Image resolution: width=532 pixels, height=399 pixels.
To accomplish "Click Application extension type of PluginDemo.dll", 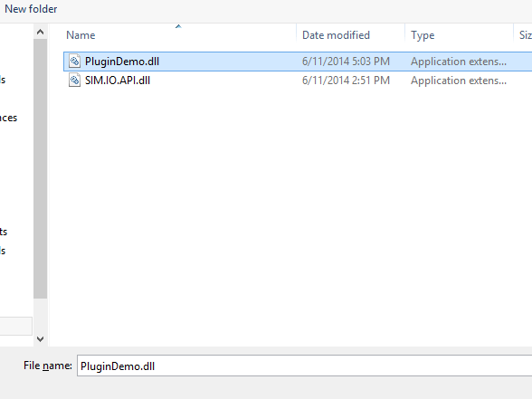I will (x=459, y=62).
